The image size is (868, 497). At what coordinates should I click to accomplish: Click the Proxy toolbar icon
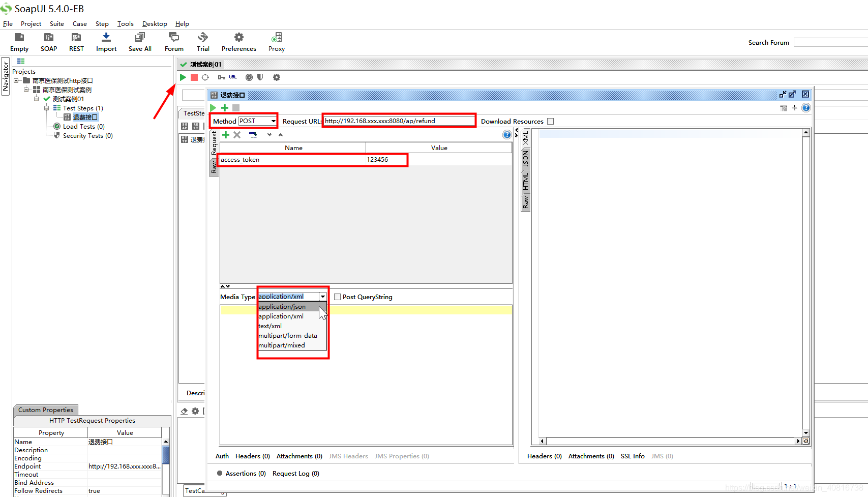coord(277,42)
